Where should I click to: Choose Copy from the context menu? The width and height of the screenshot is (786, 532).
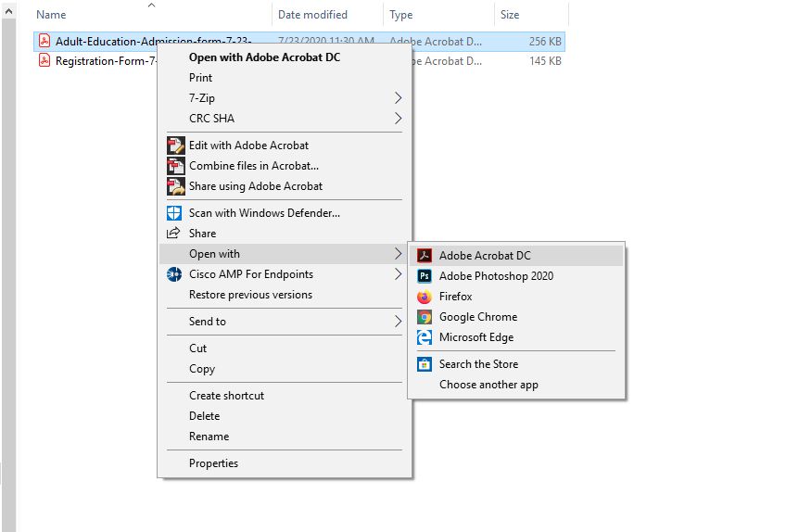pos(285,369)
